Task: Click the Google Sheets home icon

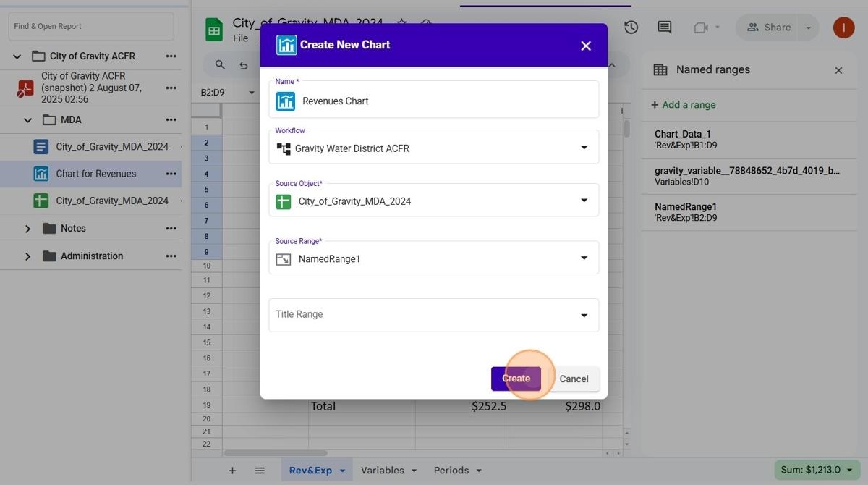Action: [x=214, y=30]
